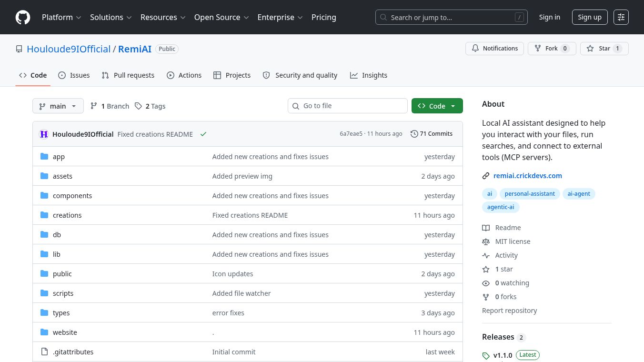This screenshot has height=362, width=644.
Task: Focus the Go to file search field
Action: [x=347, y=106]
